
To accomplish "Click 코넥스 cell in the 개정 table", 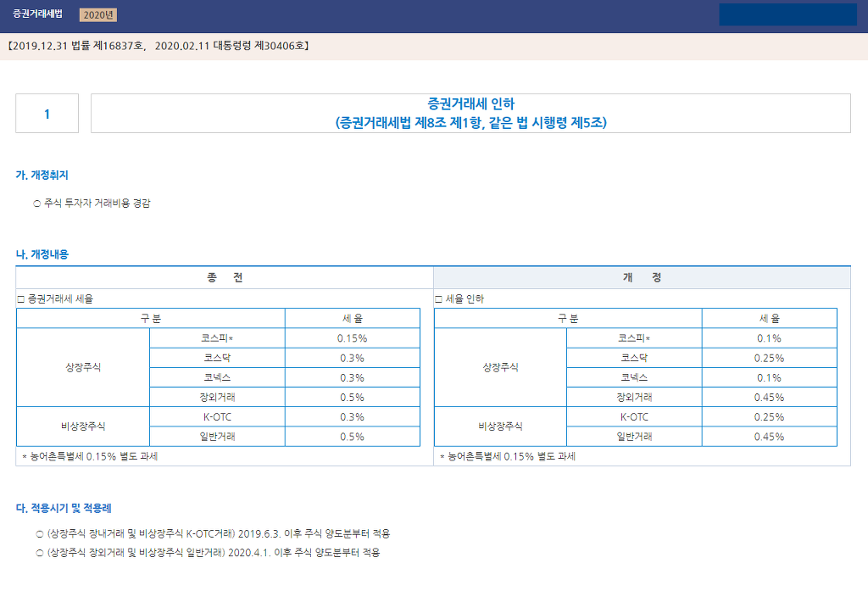I will point(634,377).
